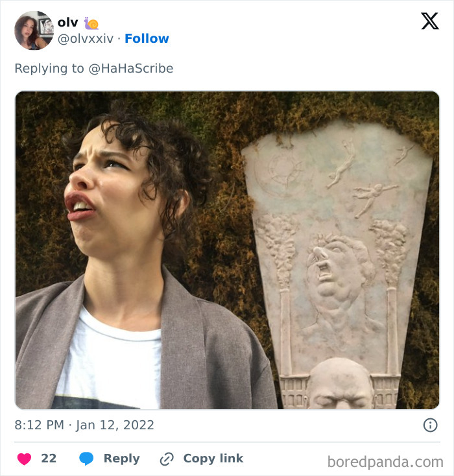Click the boredpanda.com watermark
Viewport: 454px width, 476px height.
[x=385, y=462]
